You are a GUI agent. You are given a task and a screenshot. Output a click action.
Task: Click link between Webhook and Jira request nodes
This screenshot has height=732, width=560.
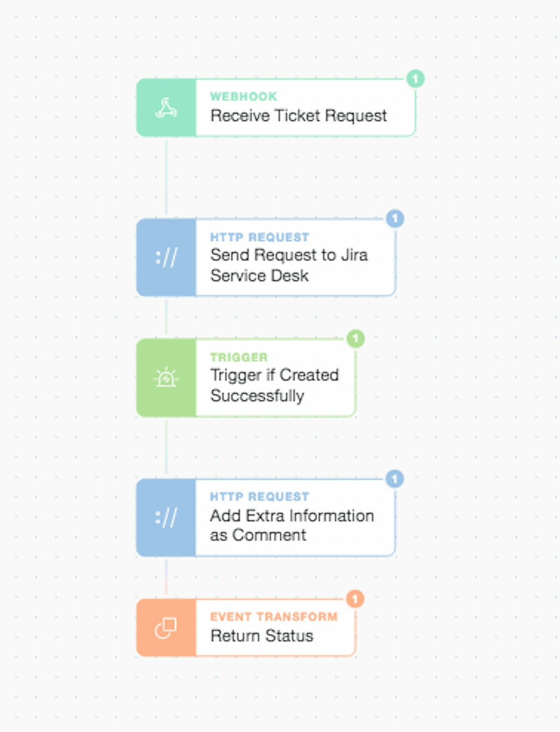click(x=167, y=177)
